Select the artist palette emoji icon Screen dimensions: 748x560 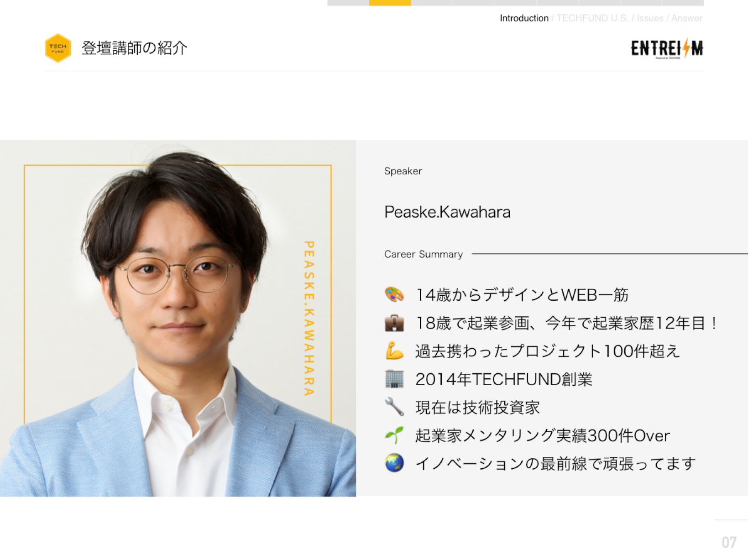[x=394, y=295]
